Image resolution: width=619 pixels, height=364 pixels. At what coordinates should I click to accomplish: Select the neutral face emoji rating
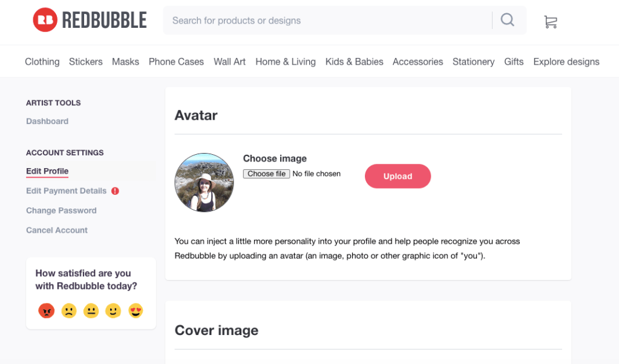[91, 311]
